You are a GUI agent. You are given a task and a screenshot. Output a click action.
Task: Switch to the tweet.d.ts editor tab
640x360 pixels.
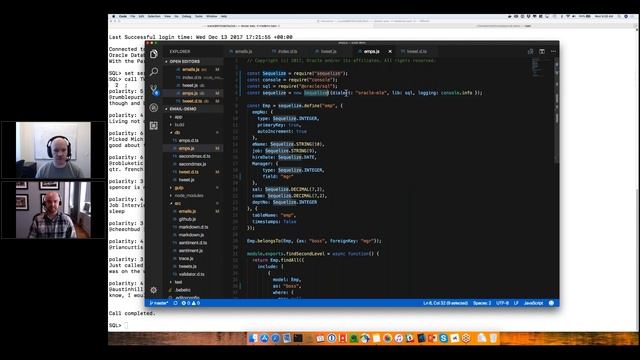tap(416, 51)
